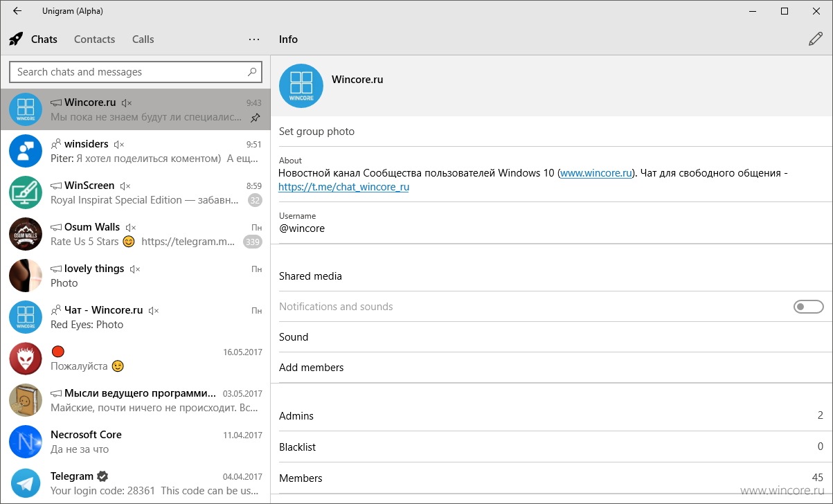The width and height of the screenshot is (833, 504).
Task: Click the lovely things avatar
Action: (x=26, y=276)
